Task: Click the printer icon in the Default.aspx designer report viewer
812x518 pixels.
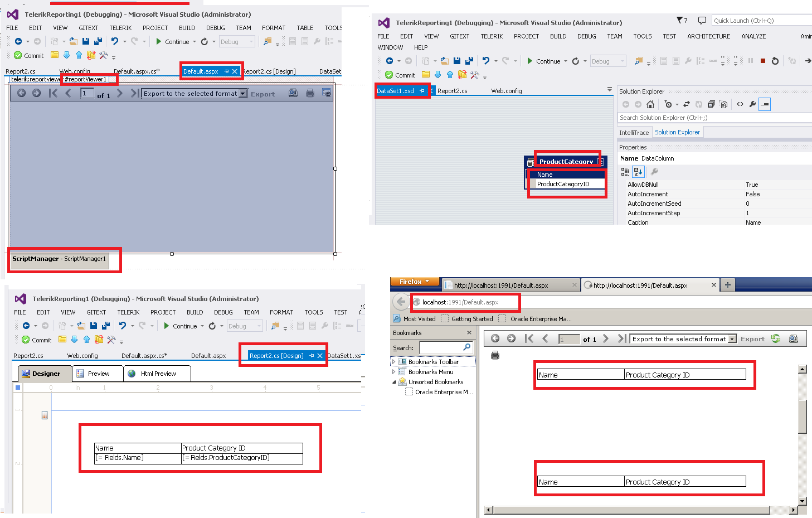Action: 310,93
